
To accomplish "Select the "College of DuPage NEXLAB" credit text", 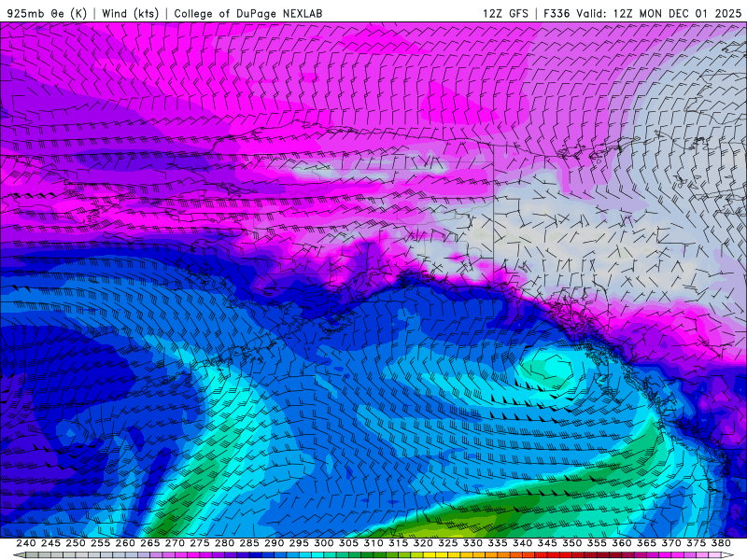I will [x=248, y=13].
